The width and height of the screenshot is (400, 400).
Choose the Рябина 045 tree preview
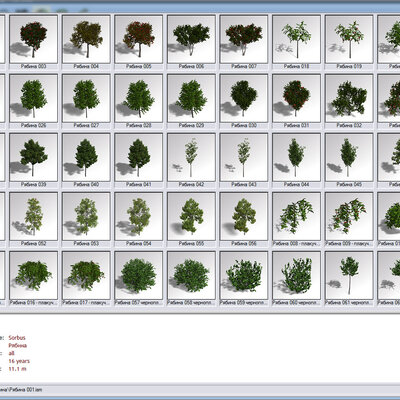click(349, 157)
